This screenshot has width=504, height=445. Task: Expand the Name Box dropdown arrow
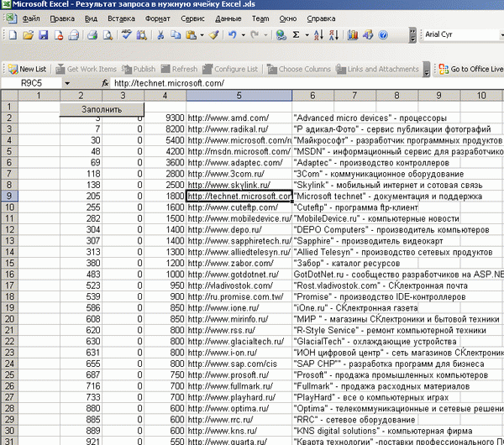[67, 83]
